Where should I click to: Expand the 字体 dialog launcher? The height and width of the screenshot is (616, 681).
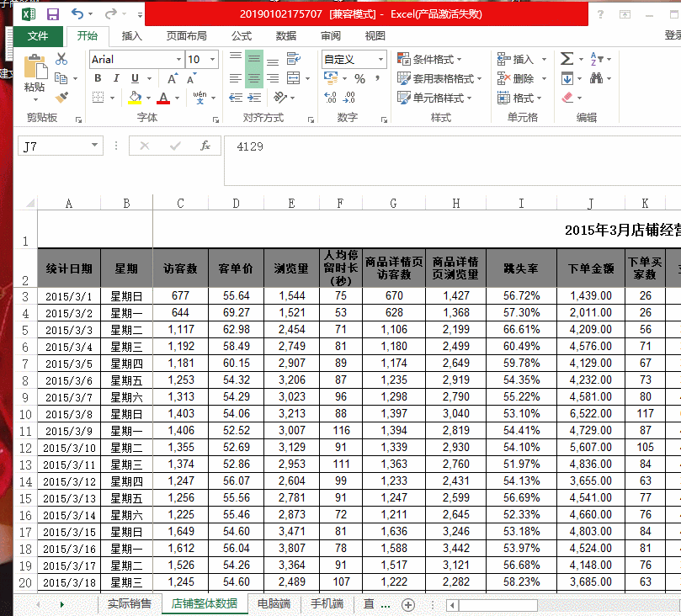click(x=215, y=119)
